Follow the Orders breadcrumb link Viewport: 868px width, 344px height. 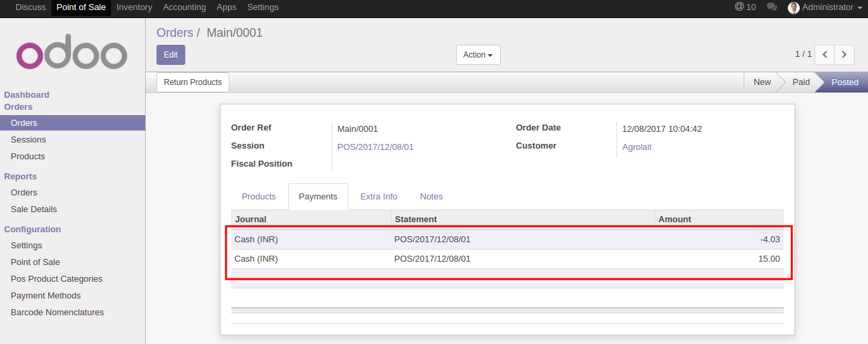[x=175, y=33]
